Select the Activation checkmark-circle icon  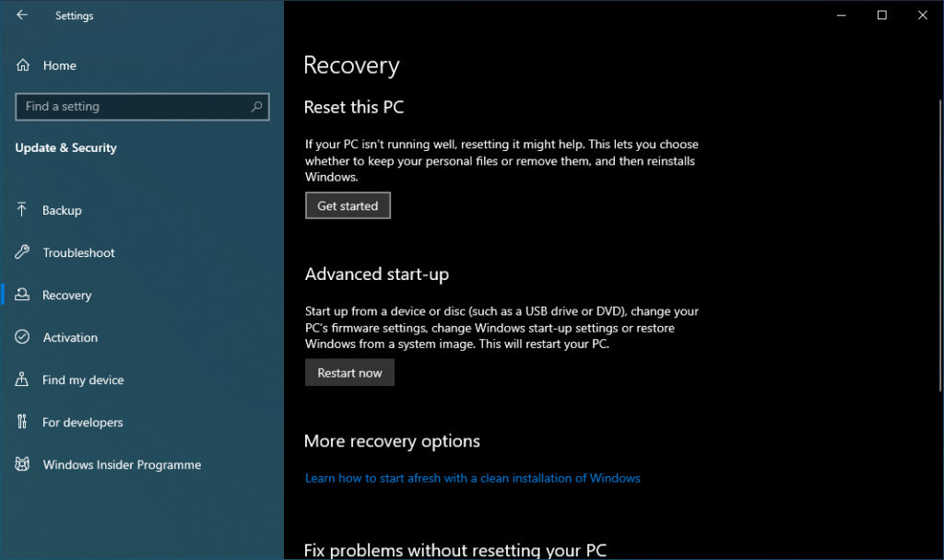click(22, 337)
